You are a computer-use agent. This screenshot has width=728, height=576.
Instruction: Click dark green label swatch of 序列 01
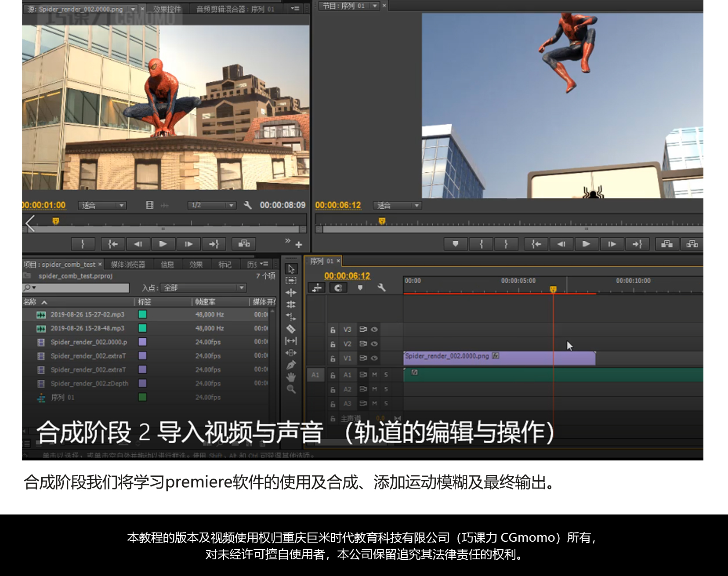coord(142,397)
